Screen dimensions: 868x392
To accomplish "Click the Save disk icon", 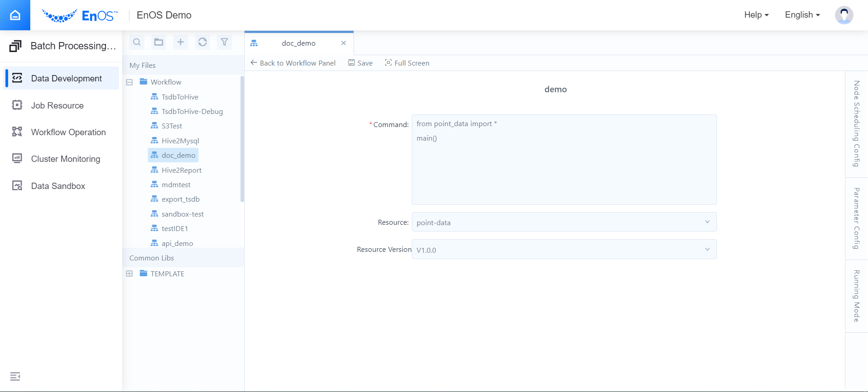I will pos(351,63).
